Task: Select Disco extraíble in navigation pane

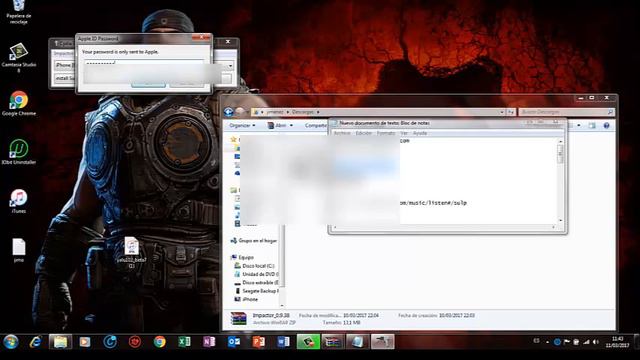Action: pos(256,282)
